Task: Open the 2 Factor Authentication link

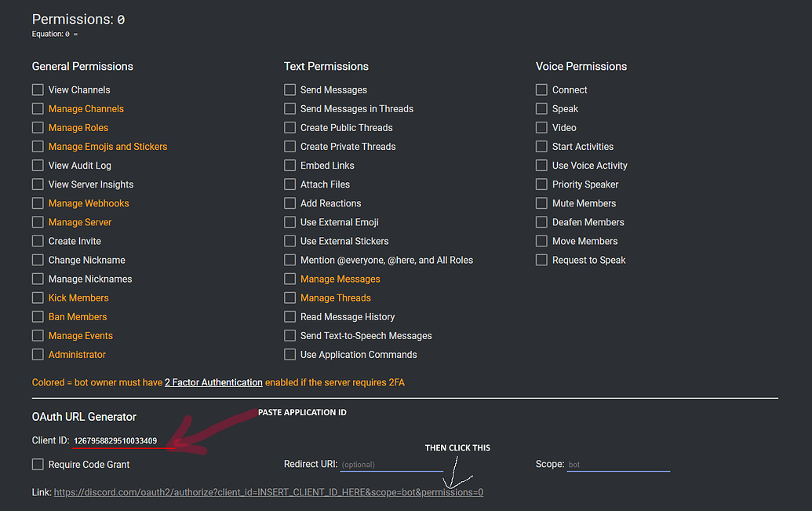Action: [213, 383]
